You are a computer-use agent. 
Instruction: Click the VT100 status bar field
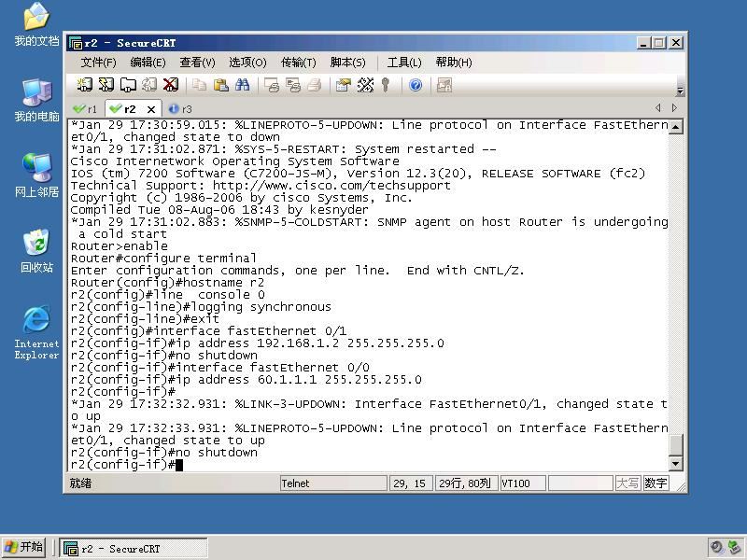tap(523, 483)
